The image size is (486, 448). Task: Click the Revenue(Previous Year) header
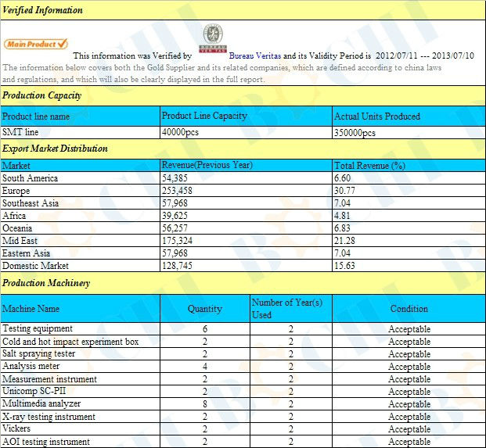[x=246, y=165]
